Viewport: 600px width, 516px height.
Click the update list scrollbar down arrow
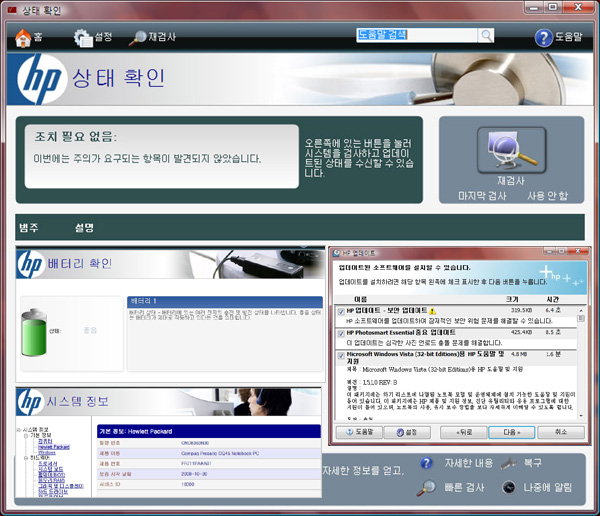click(581, 416)
